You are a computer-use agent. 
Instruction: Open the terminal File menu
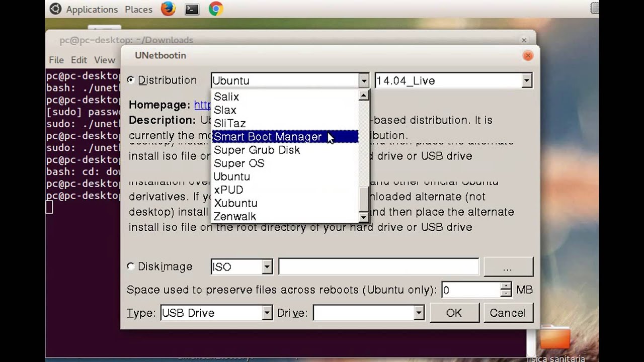[56, 60]
